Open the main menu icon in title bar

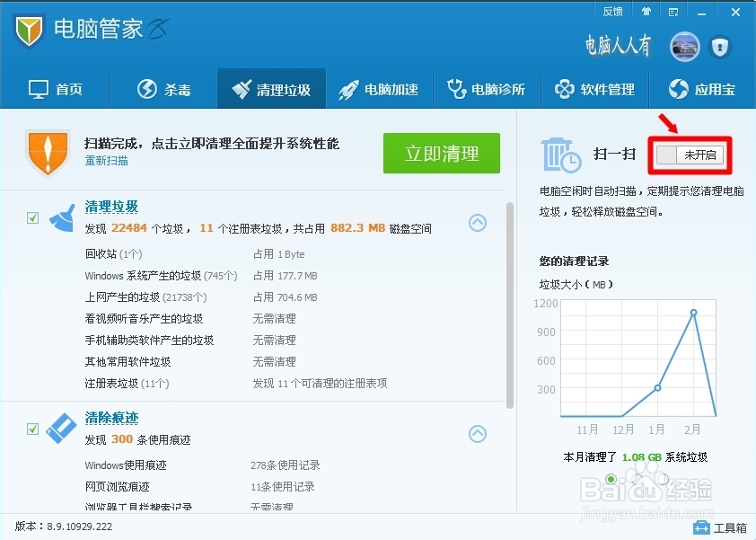click(673, 12)
